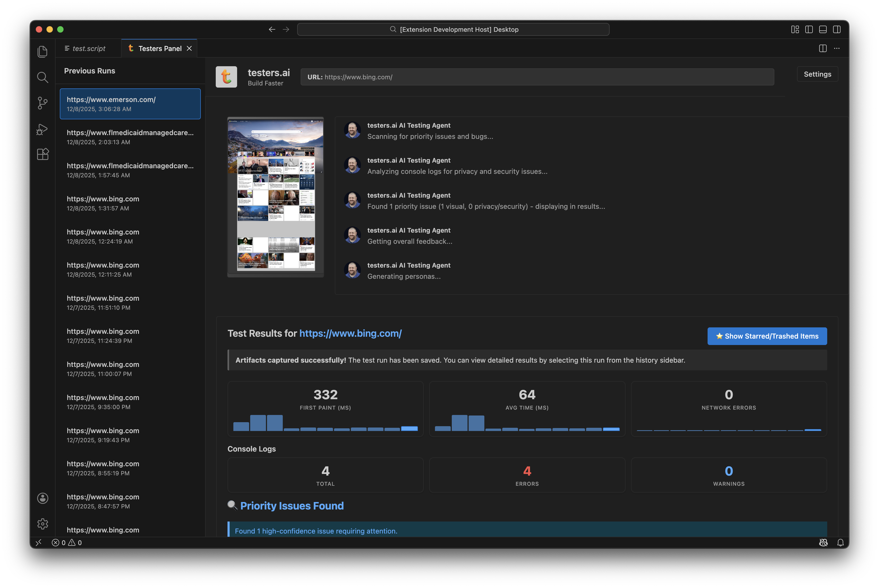Toggle the bottom panel visibility

coord(823,29)
